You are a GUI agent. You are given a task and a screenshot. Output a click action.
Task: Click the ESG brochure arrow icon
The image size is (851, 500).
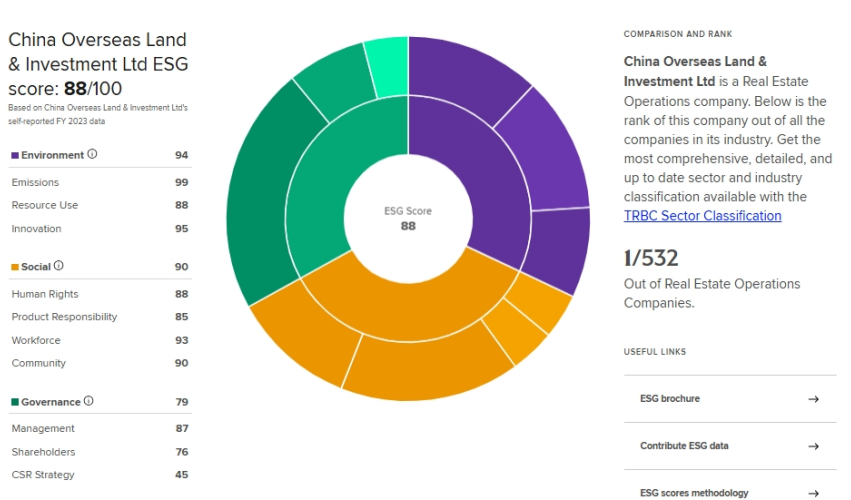813,399
